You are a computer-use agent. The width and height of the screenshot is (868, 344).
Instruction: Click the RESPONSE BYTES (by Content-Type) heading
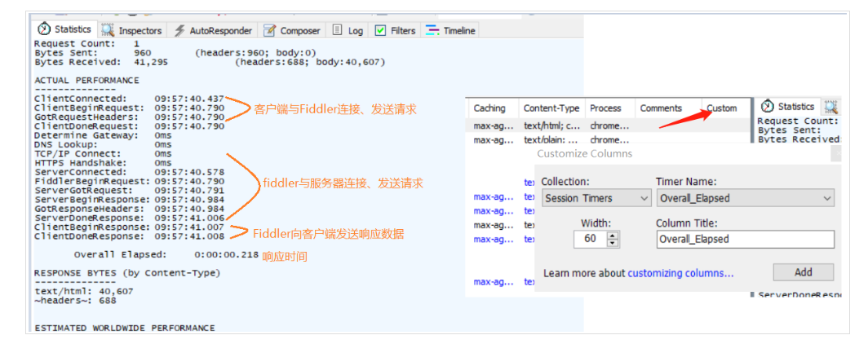[126, 272]
